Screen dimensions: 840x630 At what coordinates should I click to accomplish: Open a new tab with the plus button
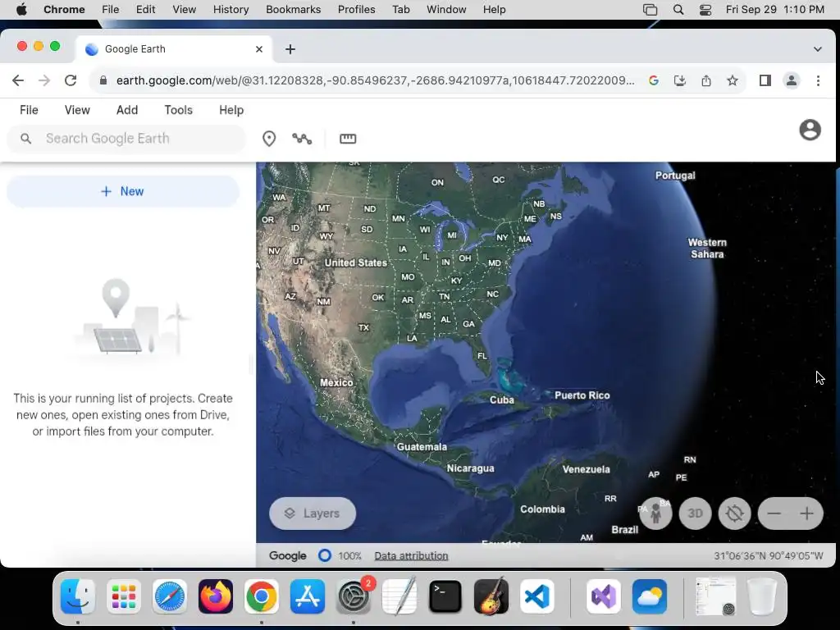coord(290,49)
